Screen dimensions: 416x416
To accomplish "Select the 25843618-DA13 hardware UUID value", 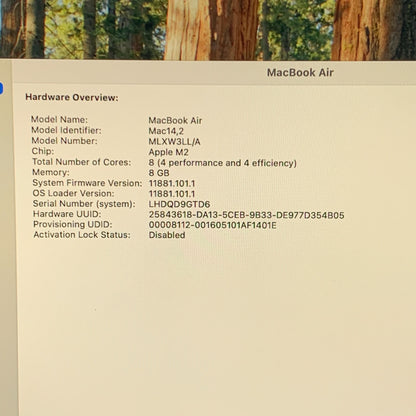I will point(247,215).
